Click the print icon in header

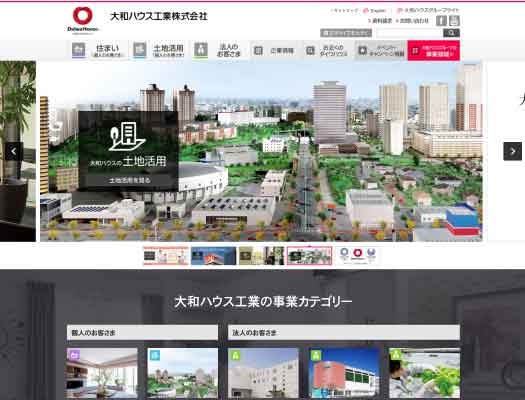click(454, 21)
